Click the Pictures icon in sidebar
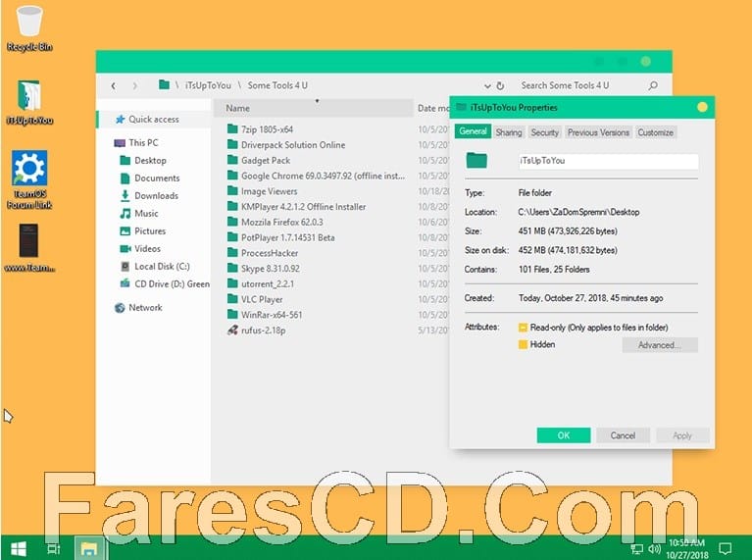This screenshot has width=752, height=560. 125,230
